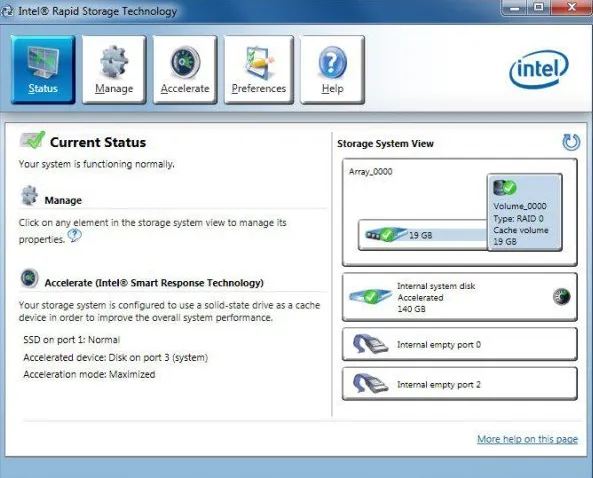Click the Volume_0000 RAID status icon
The image size is (593, 478).
[x=505, y=188]
